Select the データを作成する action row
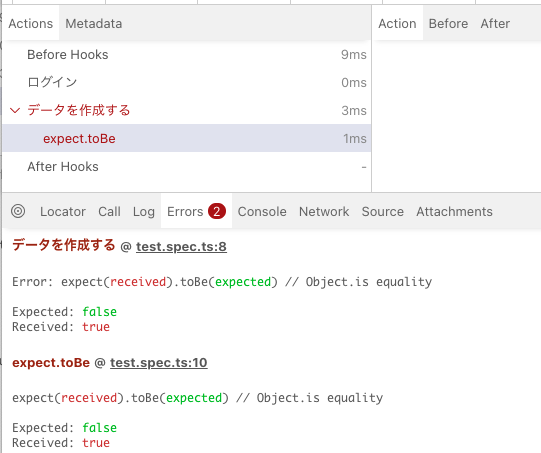541x453 pixels. [187, 110]
